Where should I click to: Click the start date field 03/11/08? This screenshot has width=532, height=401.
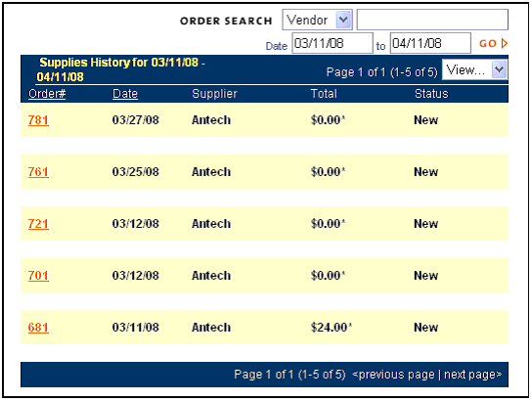[x=332, y=43]
